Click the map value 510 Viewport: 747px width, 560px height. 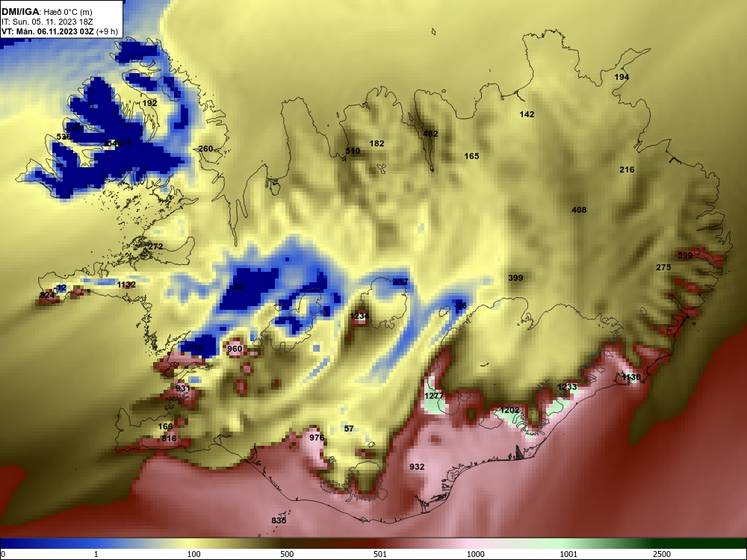click(353, 151)
